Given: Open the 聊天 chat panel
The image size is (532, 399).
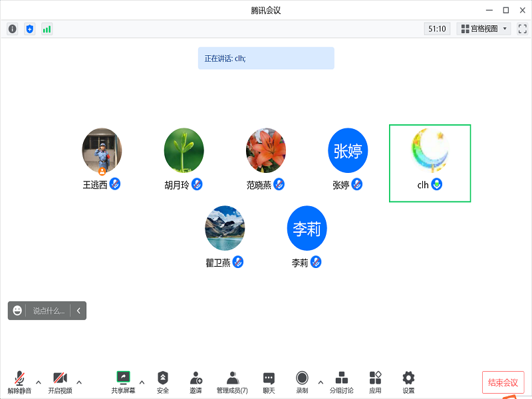Looking at the screenshot, I should pyautogui.click(x=269, y=382).
